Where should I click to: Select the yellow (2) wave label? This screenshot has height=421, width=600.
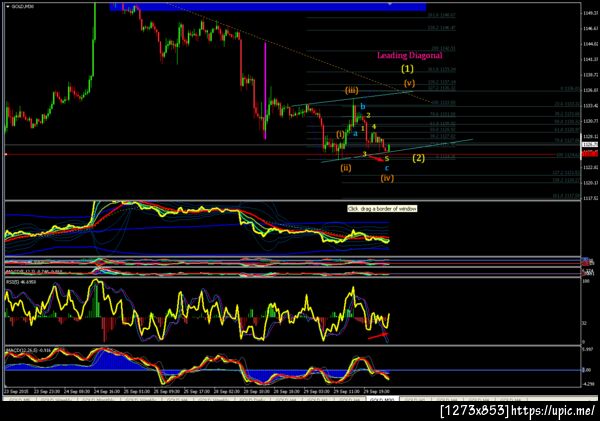[418, 158]
